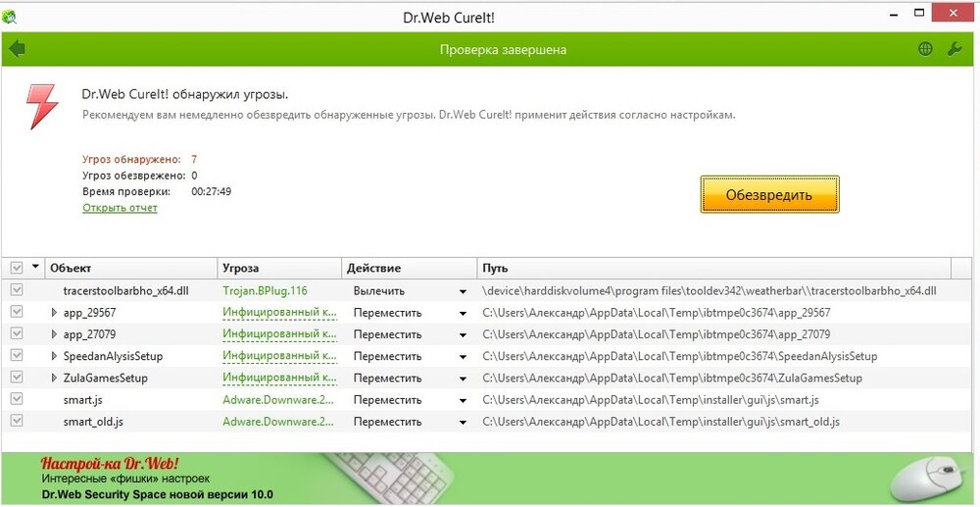The image size is (980, 507).
Task: Expand the SpeedanAlysisSetup tree item
Action: (x=54, y=356)
